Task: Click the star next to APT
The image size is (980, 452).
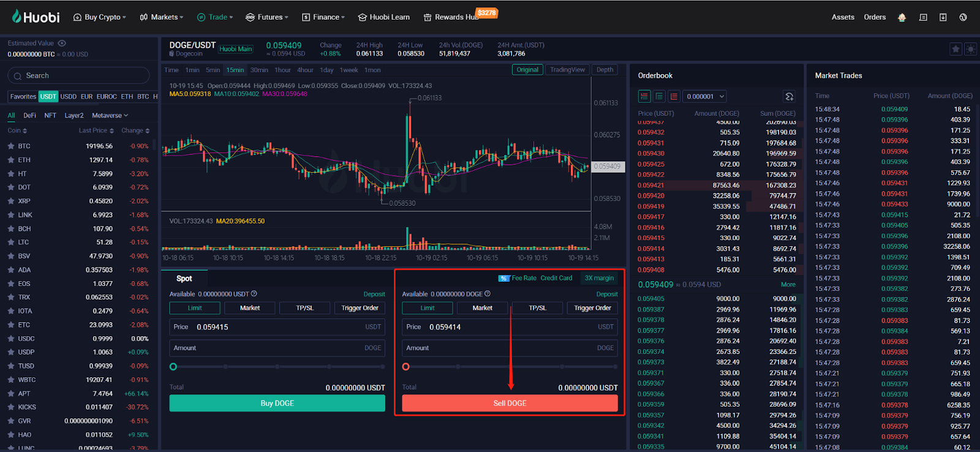Action: click(x=11, y=394)
